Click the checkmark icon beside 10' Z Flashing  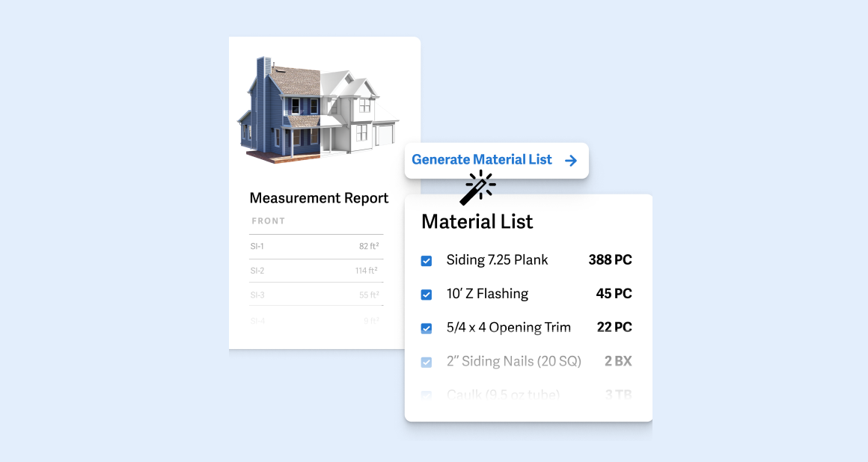[x=427, y=294]
